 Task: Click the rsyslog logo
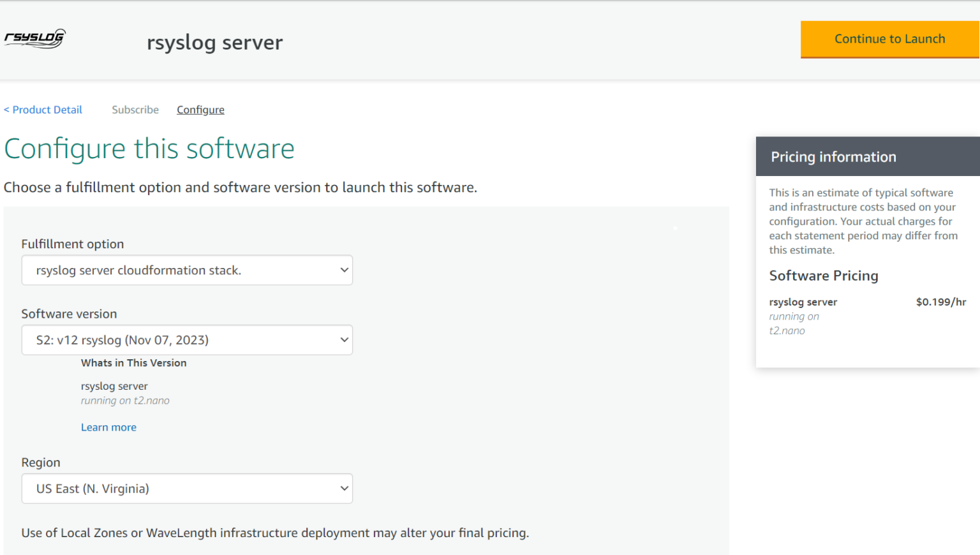click(34, 38)
